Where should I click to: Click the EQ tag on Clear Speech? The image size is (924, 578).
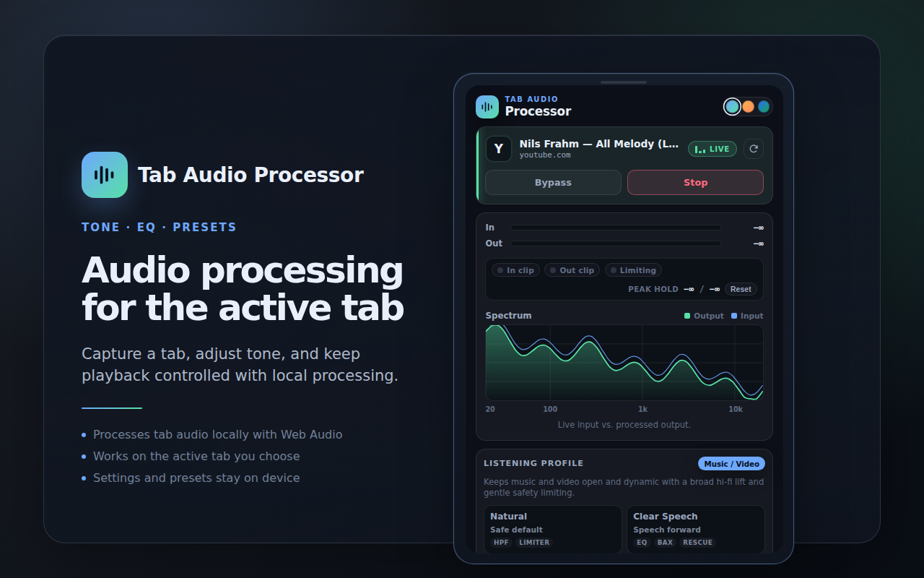(x=642, y=543)
